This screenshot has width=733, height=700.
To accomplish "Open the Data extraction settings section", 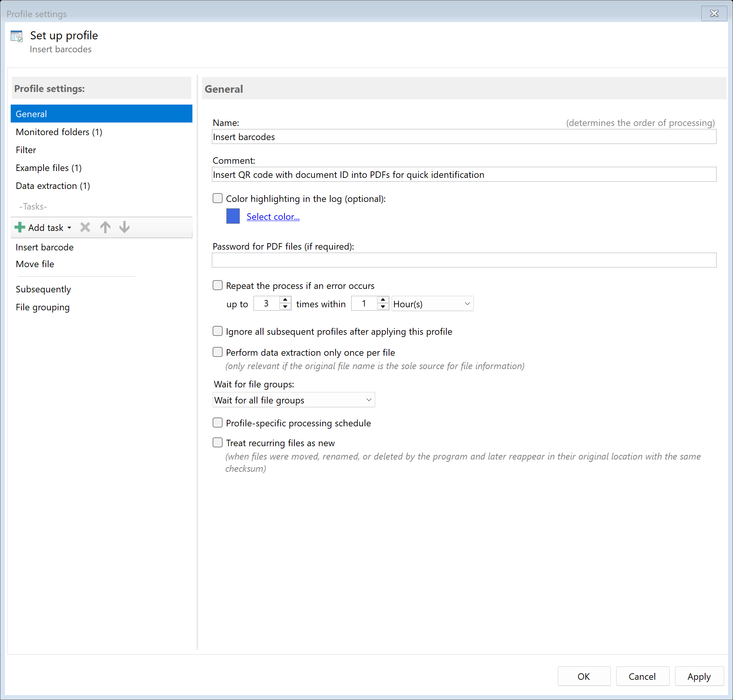I will (x=53, y=186).
